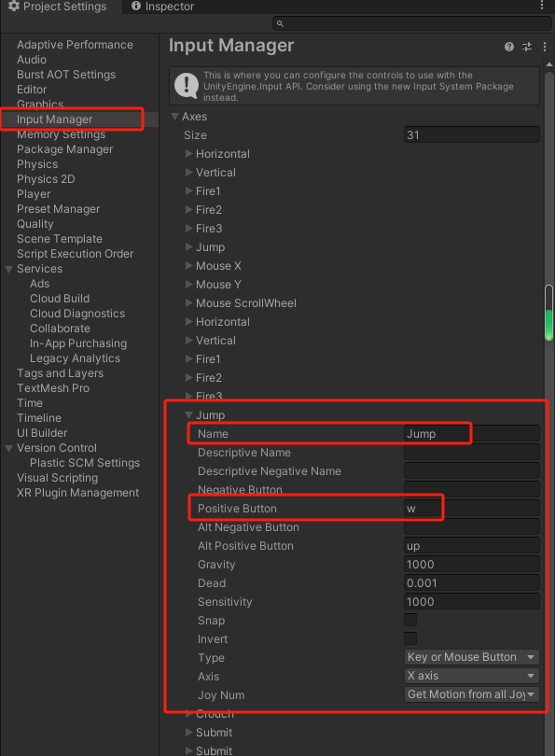Image resolution: width=555 pixels, height=756 pixels.
Task: Open Input Manager three-dot options menu
Action: click(545, 47)
